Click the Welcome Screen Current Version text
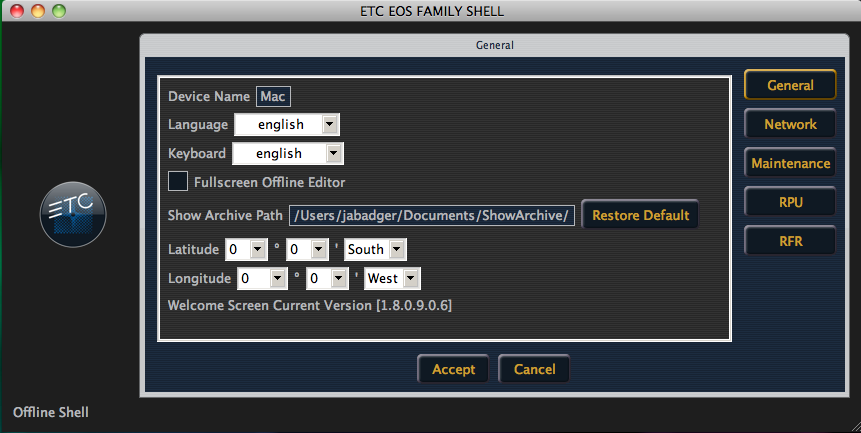The height and width of the screenshot is (433, 861). (x=310, y=305)
